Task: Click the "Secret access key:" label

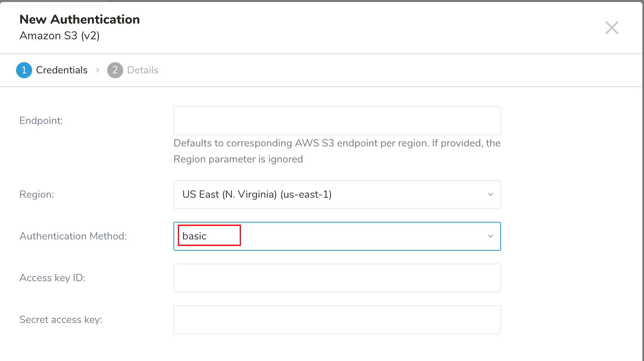Action: pos(61,320)
